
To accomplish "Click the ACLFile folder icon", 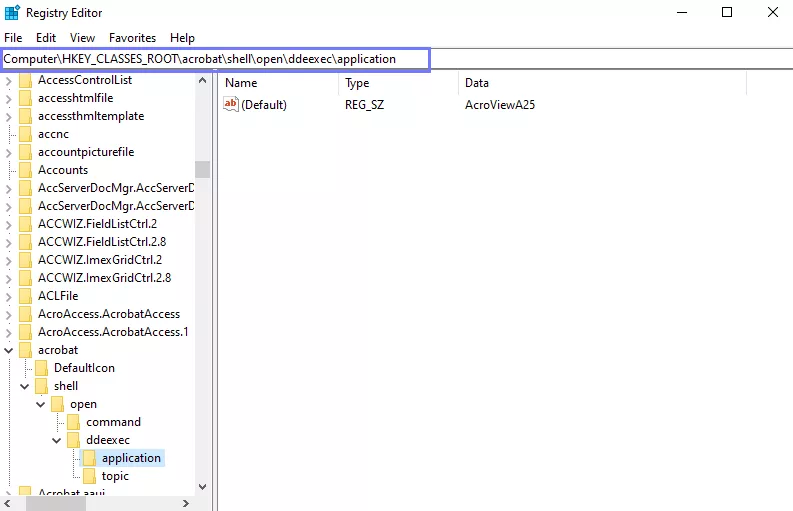I will (25, 296).
